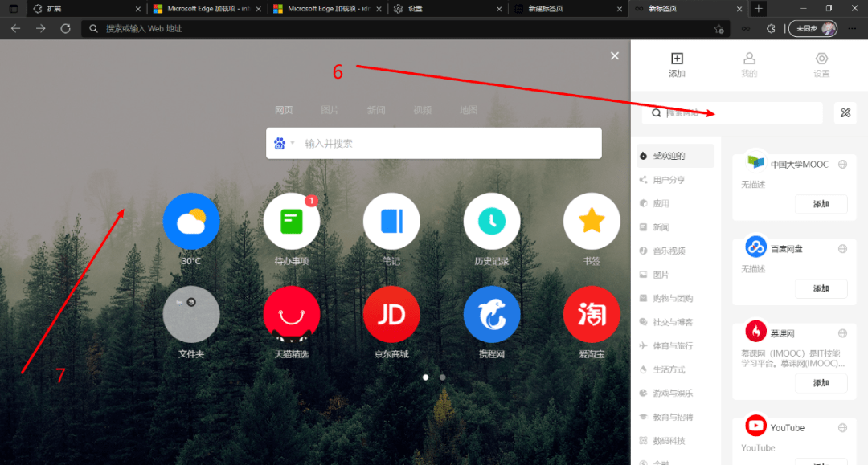Viewport: 868px width, 465px height.
Task: Switch to the 扩展 browser tab
Action: point(88,9)
